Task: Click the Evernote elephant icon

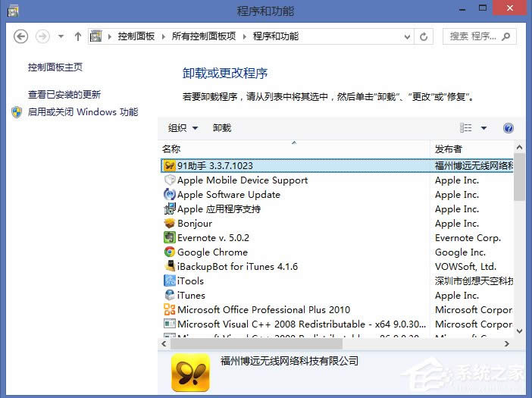Action: tap(169, 237)
